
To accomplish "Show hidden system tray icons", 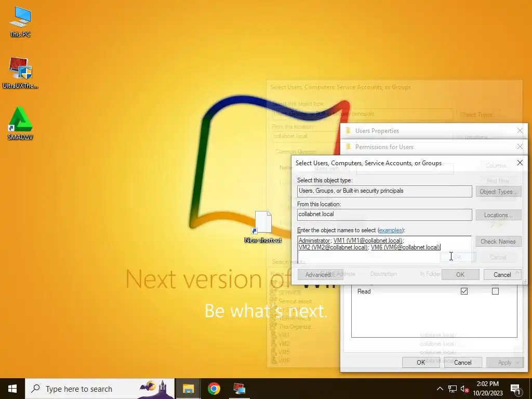I will pyautogui.click(x=440, y=389).
